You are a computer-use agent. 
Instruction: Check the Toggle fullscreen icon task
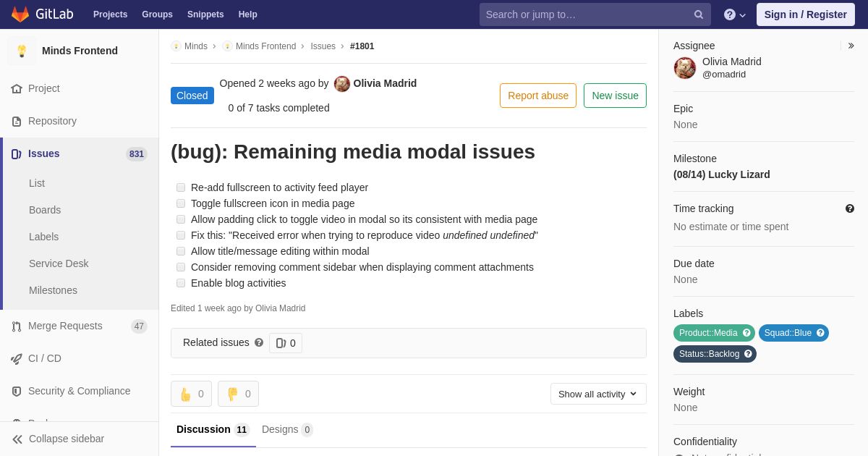point(181,203)
